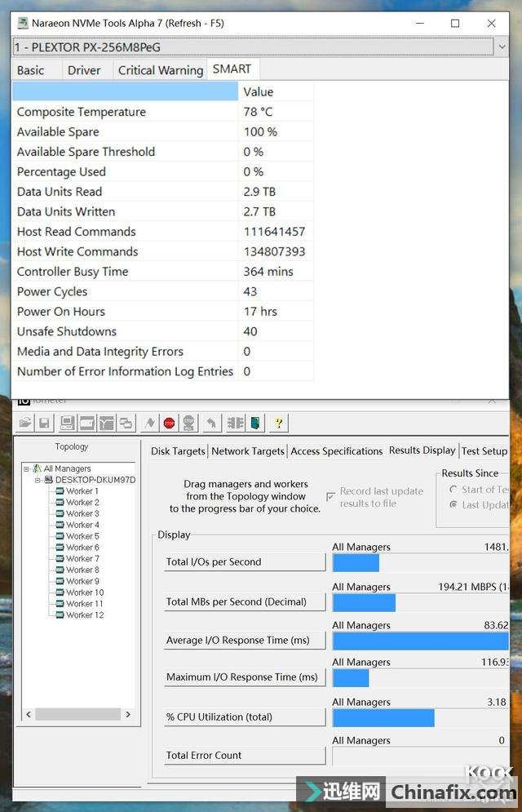Image resolution: width=522 pixels, height=812 pixels.
Task: Open the PLEXTOR PX-256M8PeG drive dropdown
Action: (502, 47)
